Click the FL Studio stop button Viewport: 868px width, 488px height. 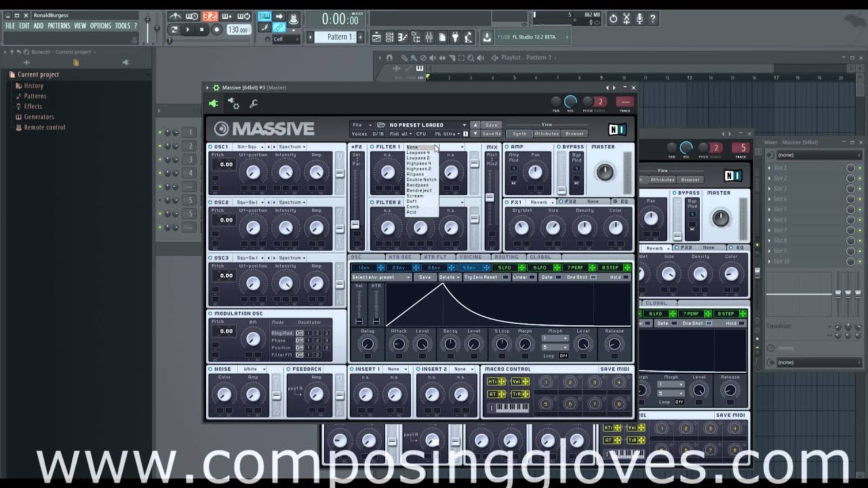pos(201,29)
